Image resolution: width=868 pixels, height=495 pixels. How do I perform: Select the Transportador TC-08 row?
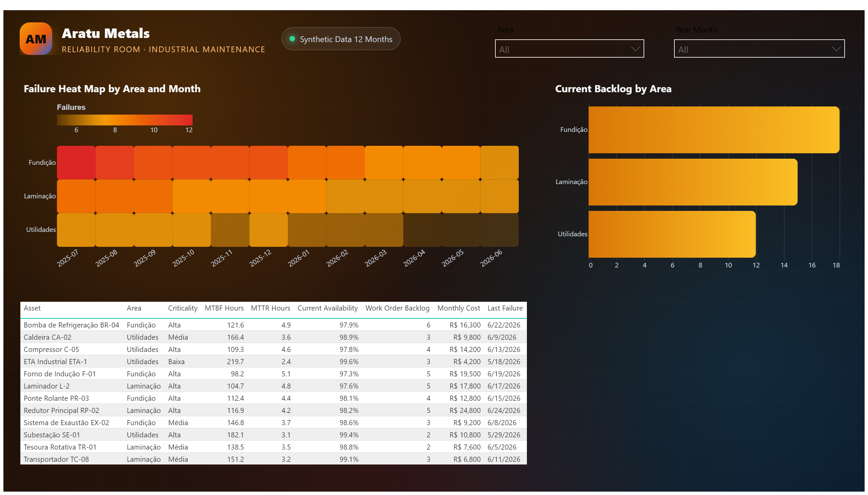click(273, 459)
